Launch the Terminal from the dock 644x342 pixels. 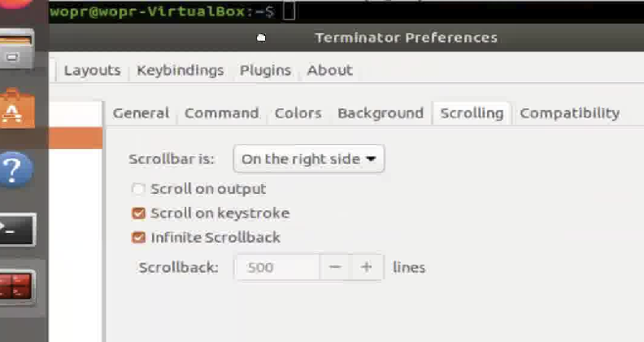[x=17, y=230]
